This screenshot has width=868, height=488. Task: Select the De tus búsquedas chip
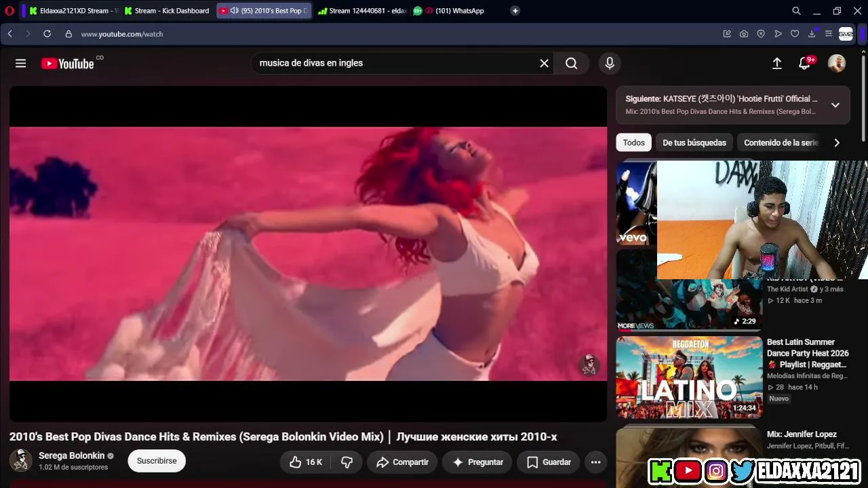click(694, 142)
